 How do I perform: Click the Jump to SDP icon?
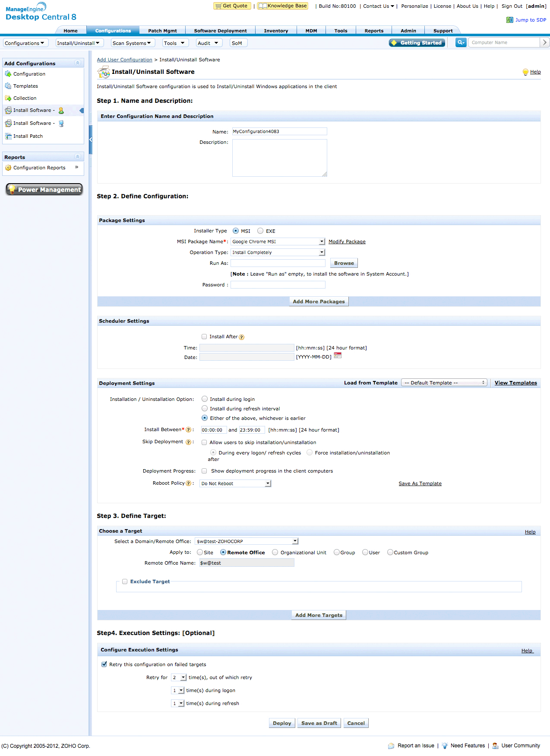coord(510,20)
